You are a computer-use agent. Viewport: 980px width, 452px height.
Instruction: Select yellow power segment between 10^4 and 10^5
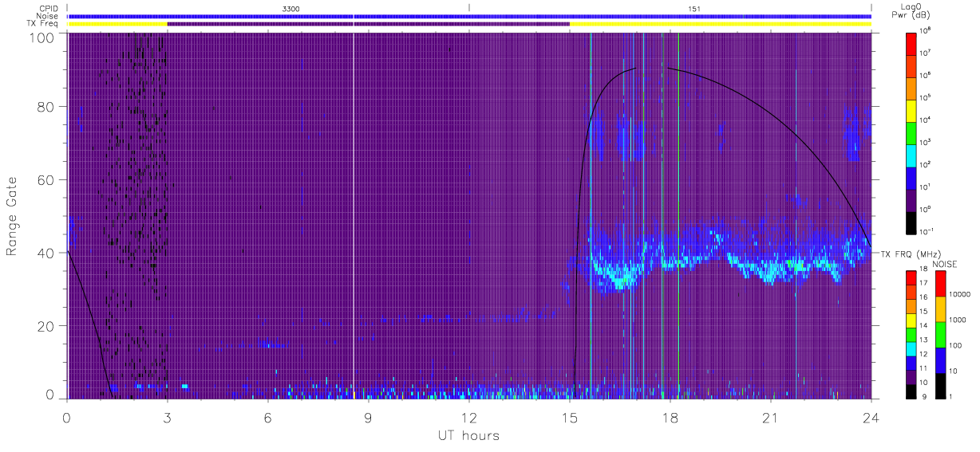click(x=912, y=110)
